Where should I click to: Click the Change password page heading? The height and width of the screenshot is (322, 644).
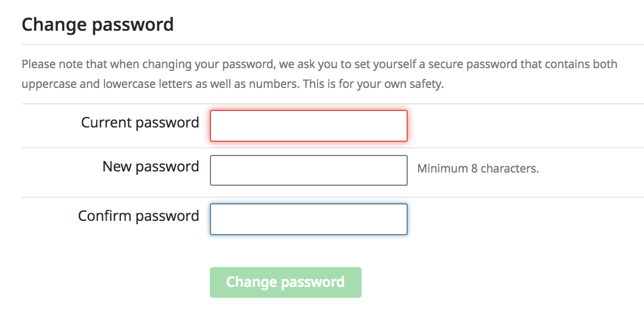tap(98, 24)
